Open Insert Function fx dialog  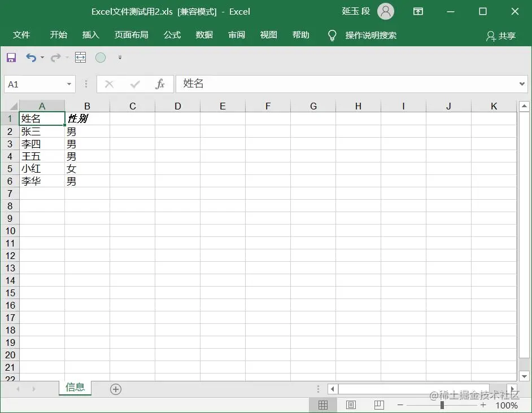pyautogui.click(x=160, y=84)
